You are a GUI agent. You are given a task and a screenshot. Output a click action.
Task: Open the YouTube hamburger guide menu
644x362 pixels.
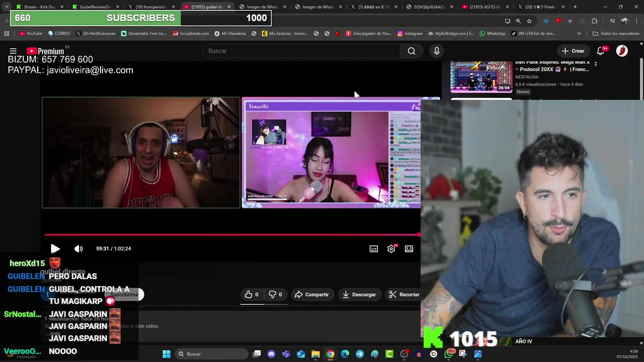tap(13, 51)
